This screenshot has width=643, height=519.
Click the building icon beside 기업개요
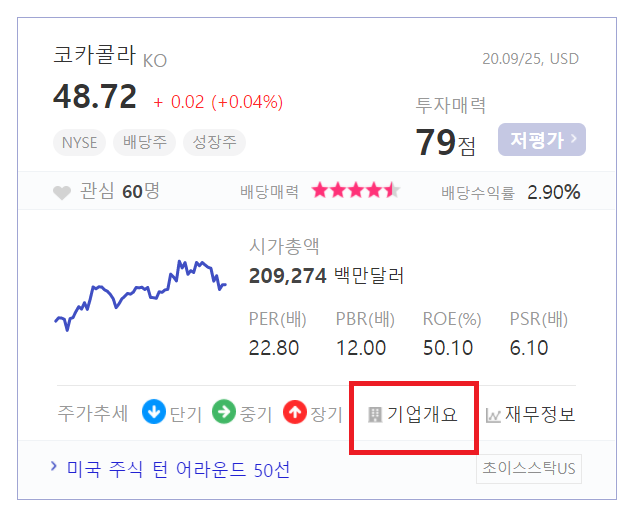point(375,414)
